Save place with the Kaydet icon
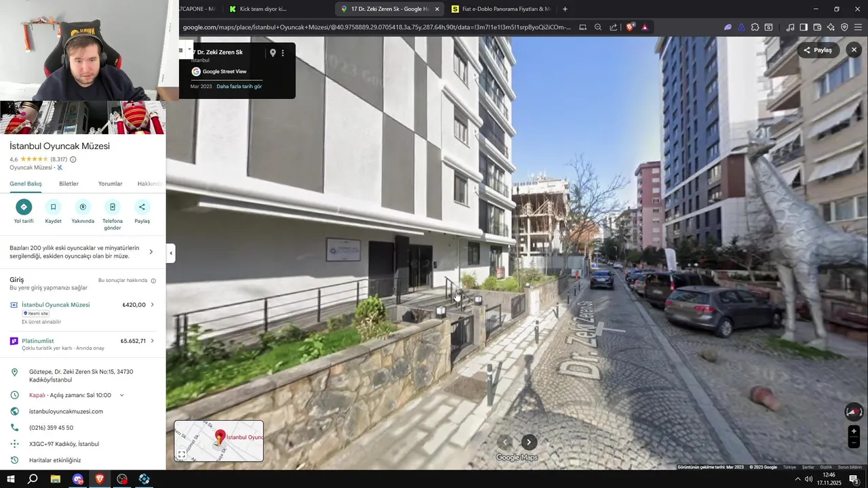The image size is (868, 488). pyautogui.click(x=53, y=207)
